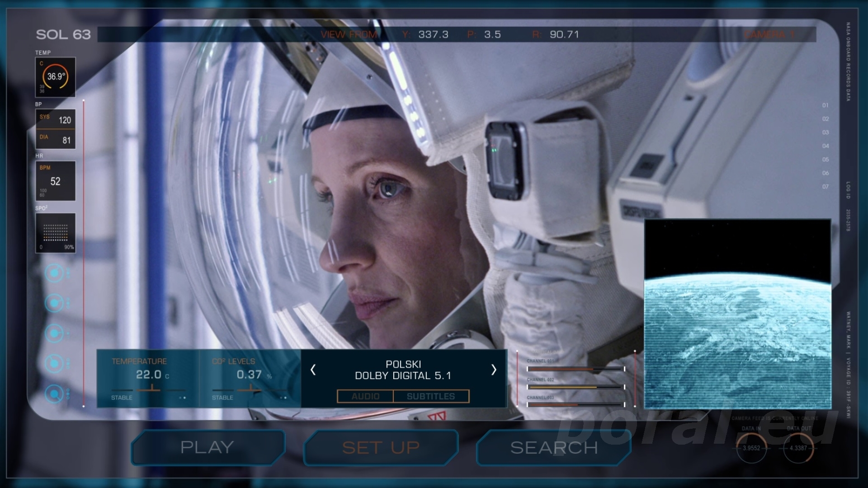Click the CO² level value 0.37
Image resolution: width=868 pixels, height=488 pixels.
[249, 375]
